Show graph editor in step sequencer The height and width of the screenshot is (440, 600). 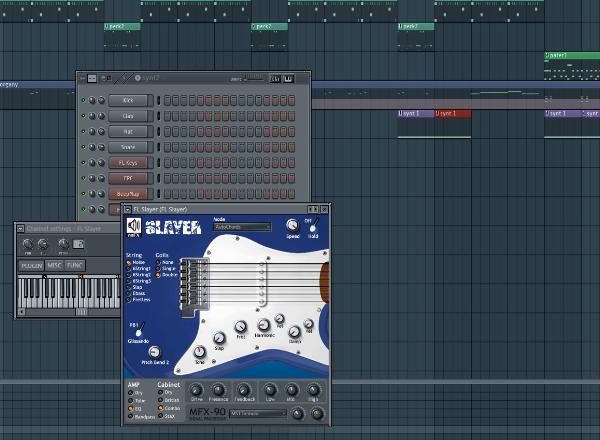(x=276, y=79)
